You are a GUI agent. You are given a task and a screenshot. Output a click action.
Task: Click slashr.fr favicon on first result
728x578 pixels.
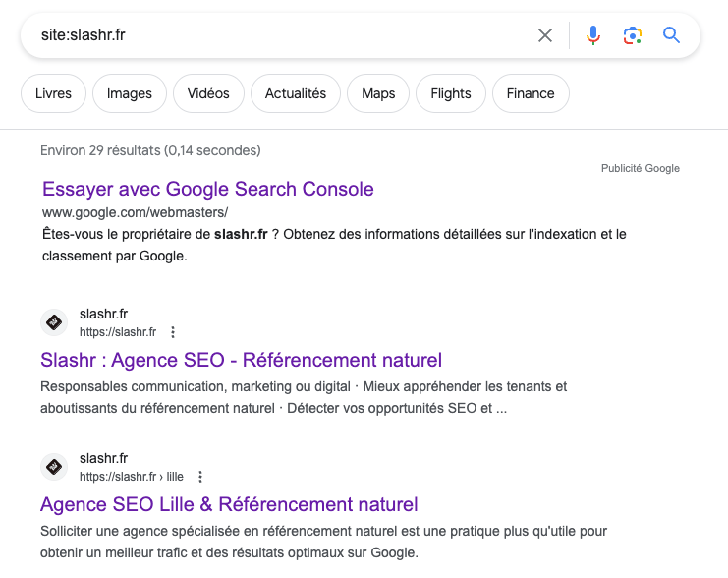coord(54,322)
